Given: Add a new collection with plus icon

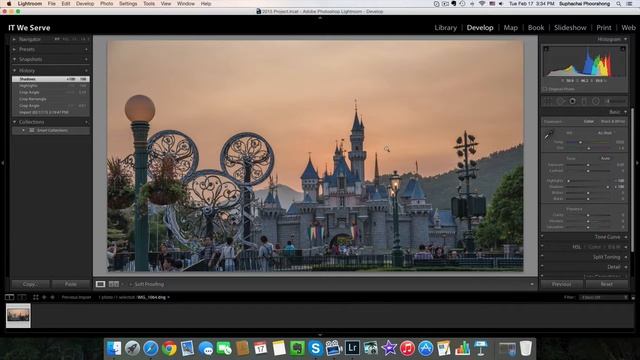Looking at the screenshot, I should (x=86, y=122).
